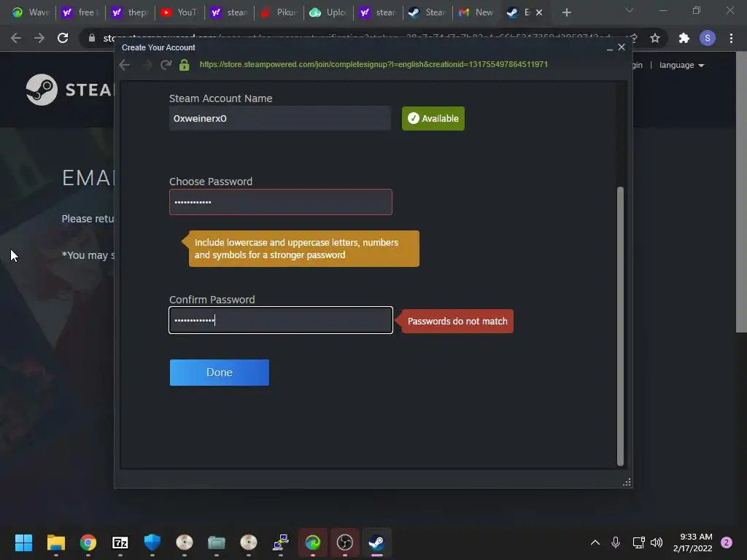Click the Confirm Password input field

point(281,320)
